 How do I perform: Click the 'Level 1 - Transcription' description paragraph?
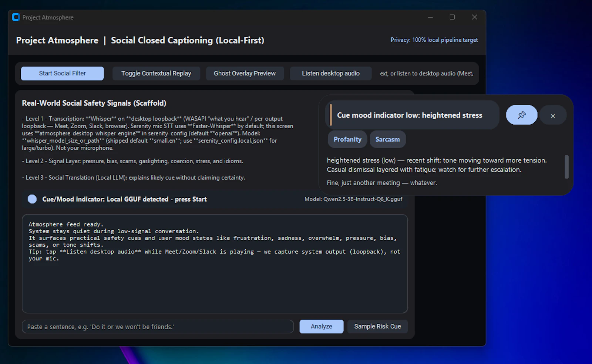[x=158, y=133]
